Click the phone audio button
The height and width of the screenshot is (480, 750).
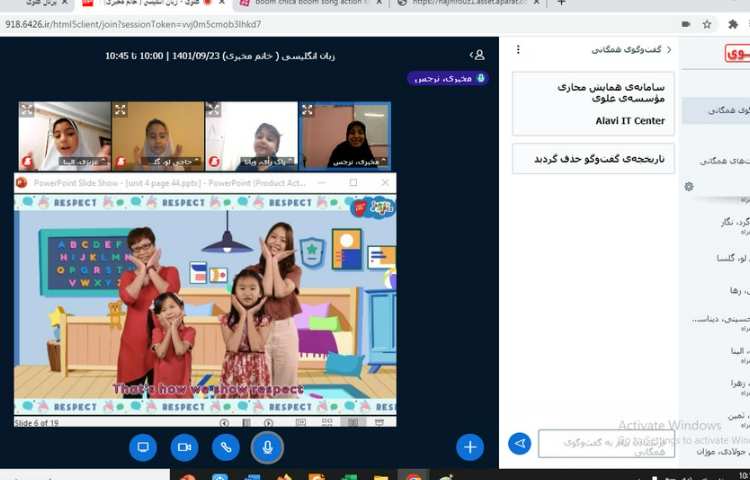tap(226, 447)
